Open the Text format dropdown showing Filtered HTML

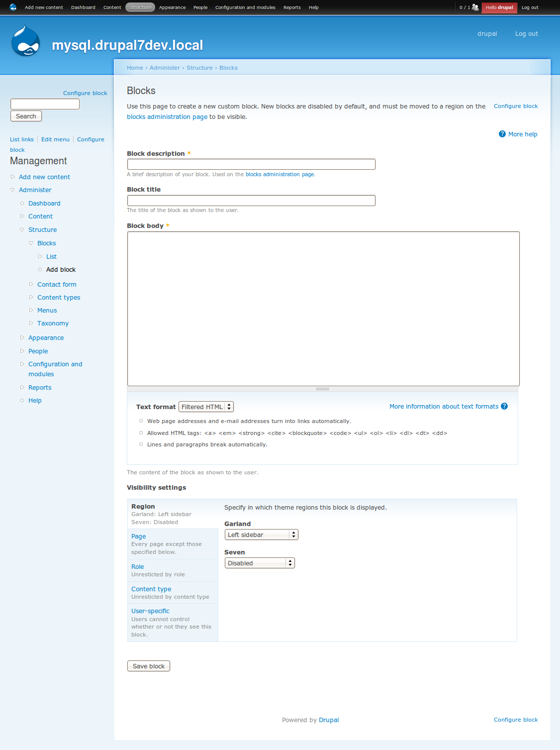pyautogui.click(x=205, y=407)
